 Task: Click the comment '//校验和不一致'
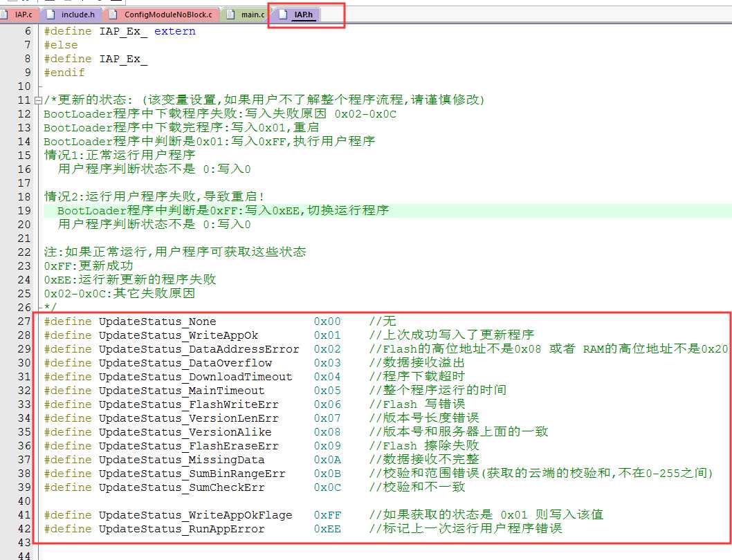pos(417,487)
